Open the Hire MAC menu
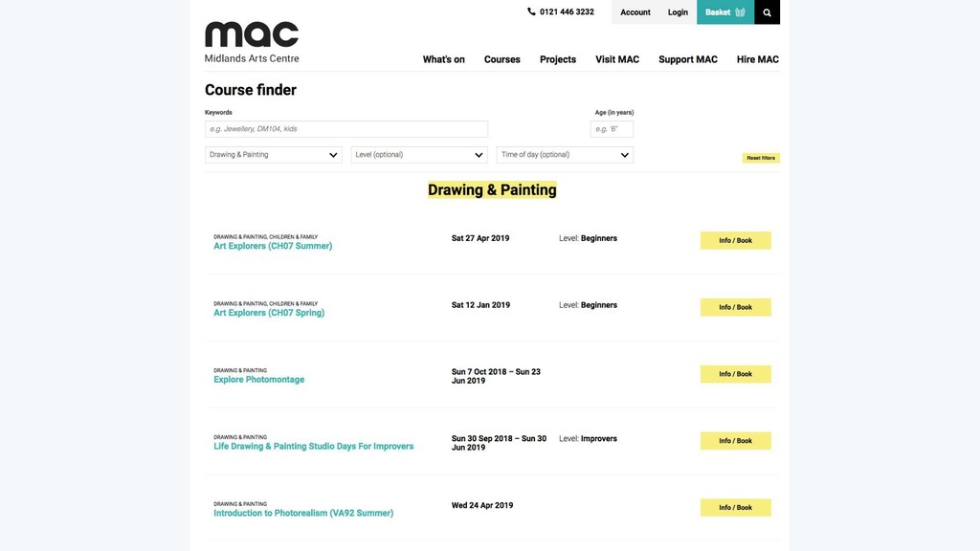 tap(758, 59)
